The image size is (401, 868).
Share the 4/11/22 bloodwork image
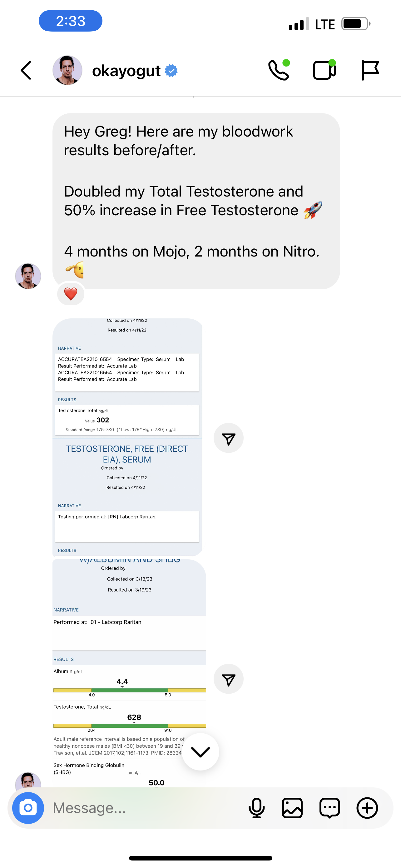coord(228,438)
